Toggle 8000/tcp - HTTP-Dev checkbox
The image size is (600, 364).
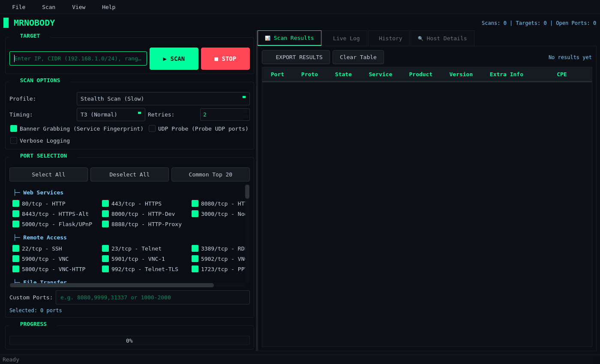105,214
